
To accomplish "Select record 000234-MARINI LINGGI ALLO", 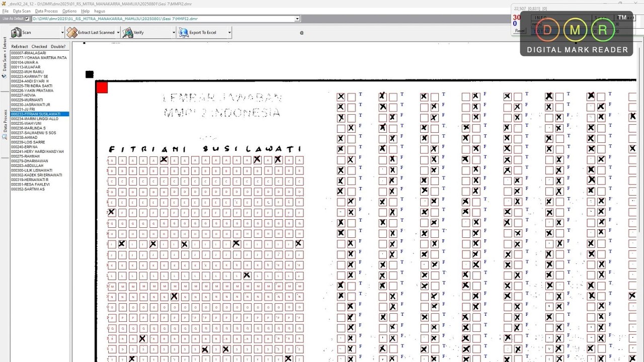I will [39, 119].
